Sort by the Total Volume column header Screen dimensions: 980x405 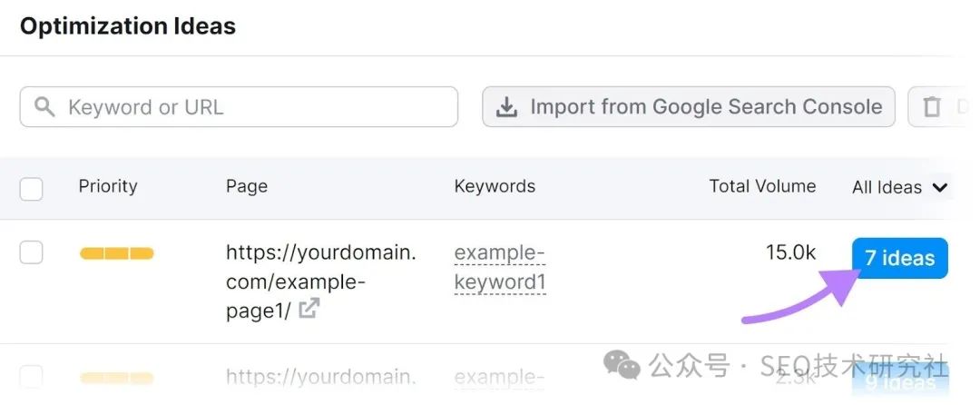tap(762, 186)
